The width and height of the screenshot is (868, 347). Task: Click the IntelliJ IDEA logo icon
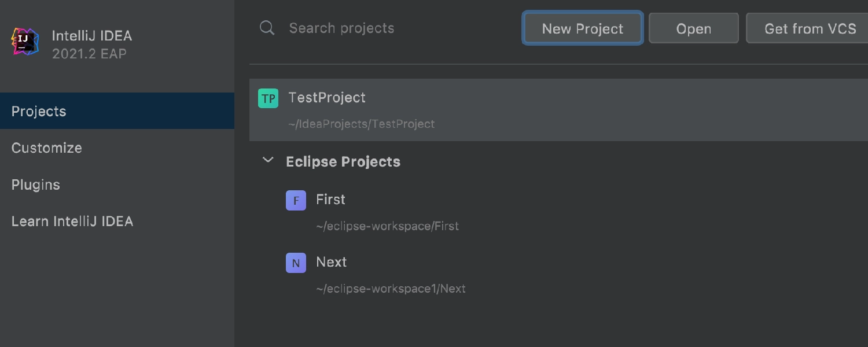[25, 42]
